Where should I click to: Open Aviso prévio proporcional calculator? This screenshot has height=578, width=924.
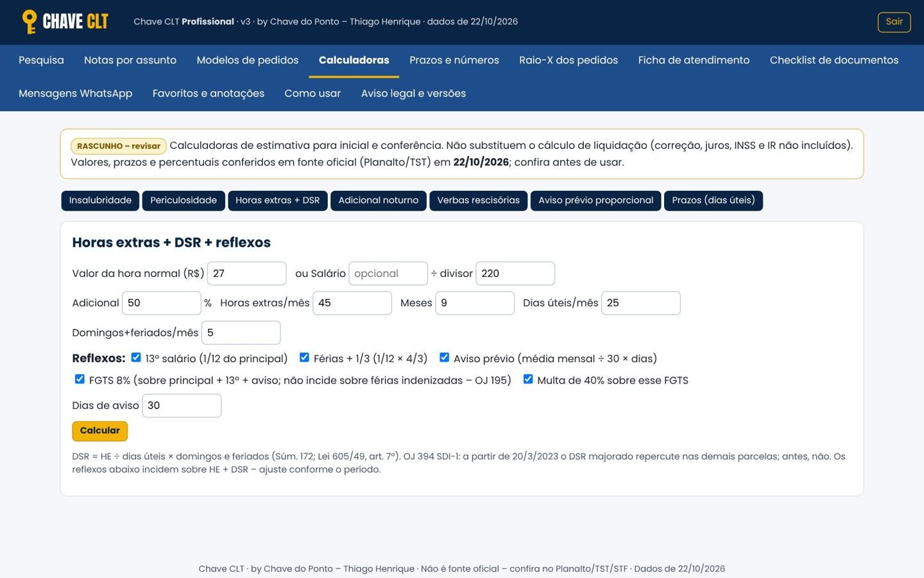click(x=596, y=200)
